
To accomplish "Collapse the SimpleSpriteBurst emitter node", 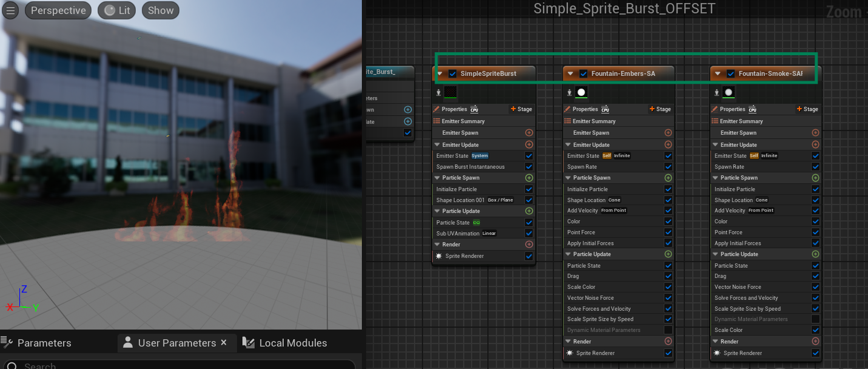I will 440,73.
